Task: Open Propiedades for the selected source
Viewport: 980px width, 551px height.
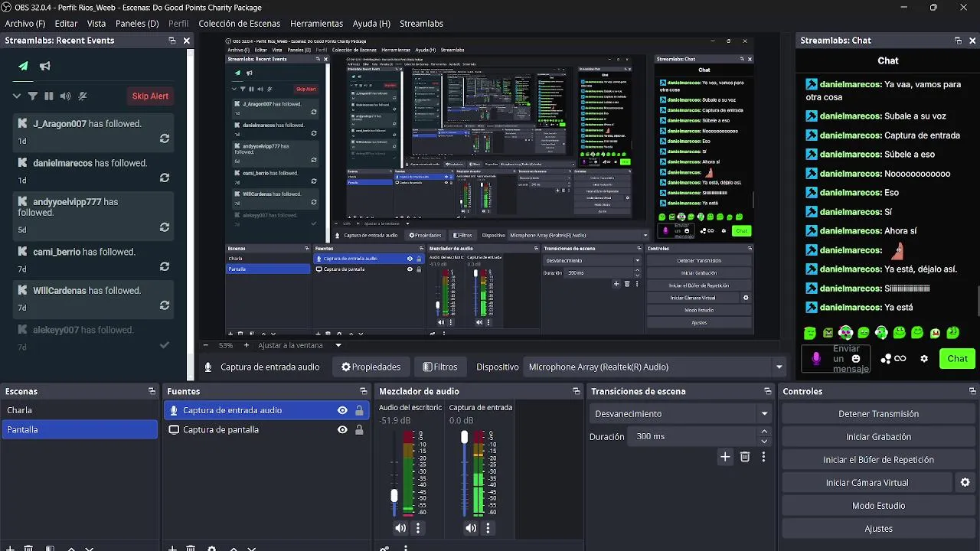Action: 371,367
